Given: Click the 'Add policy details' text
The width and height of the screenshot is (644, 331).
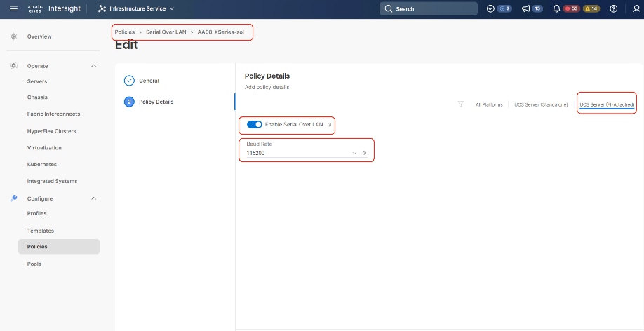Looking at the screenshot, I should [267, 87].
